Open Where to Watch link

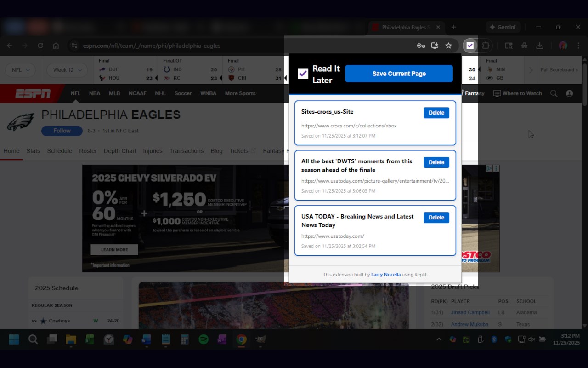(x=518, y=93)
